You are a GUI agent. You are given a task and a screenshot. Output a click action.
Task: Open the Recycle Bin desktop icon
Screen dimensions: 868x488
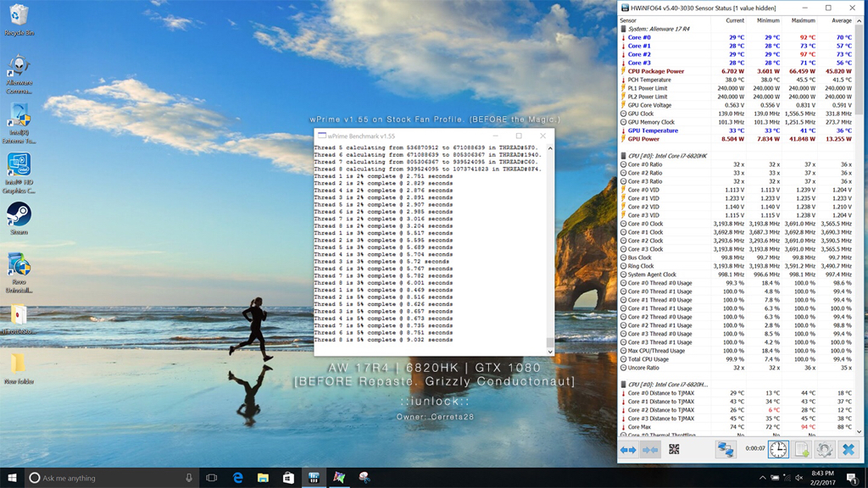pos(19,20)
